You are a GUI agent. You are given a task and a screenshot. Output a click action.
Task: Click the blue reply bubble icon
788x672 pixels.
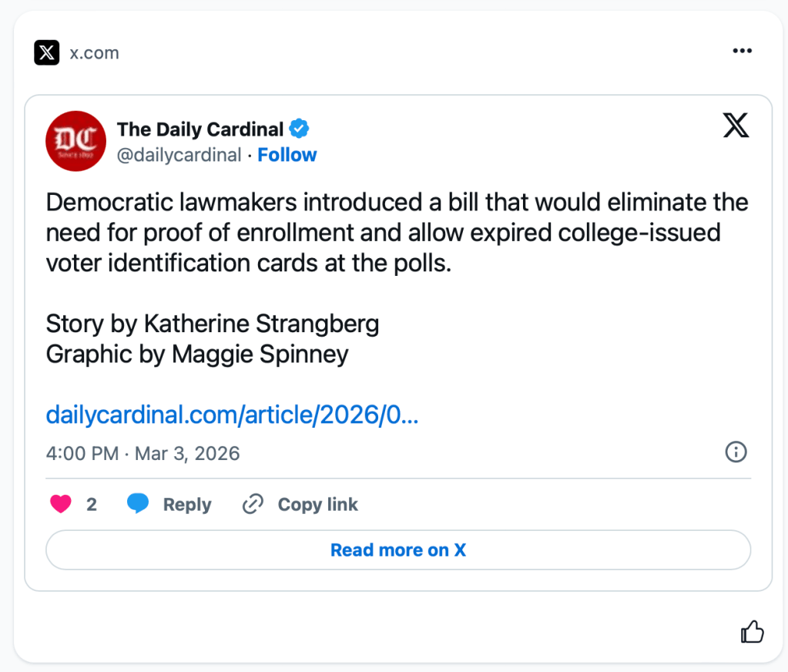pyautogui.click(x=138, y=504)
